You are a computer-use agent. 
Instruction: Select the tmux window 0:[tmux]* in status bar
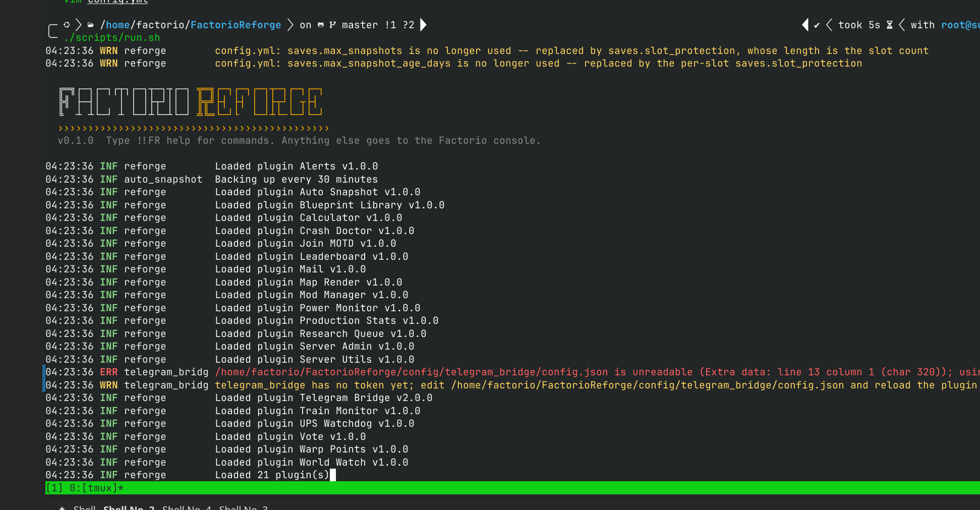[x=96, y=488]
